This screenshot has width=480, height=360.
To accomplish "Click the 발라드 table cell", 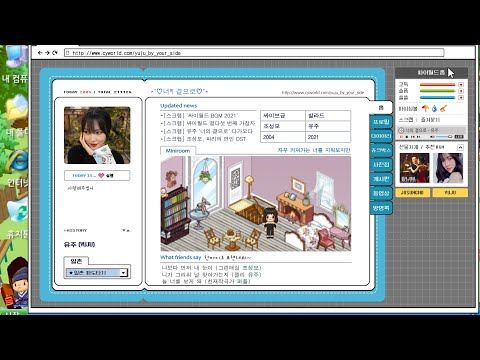I will click(x=328, y=116).
